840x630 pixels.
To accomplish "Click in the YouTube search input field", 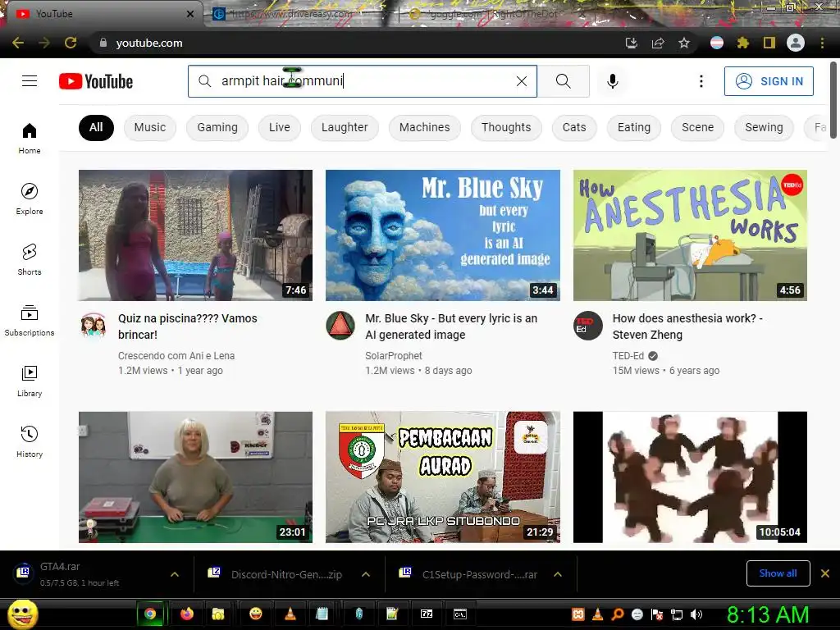I will [363, 81].
